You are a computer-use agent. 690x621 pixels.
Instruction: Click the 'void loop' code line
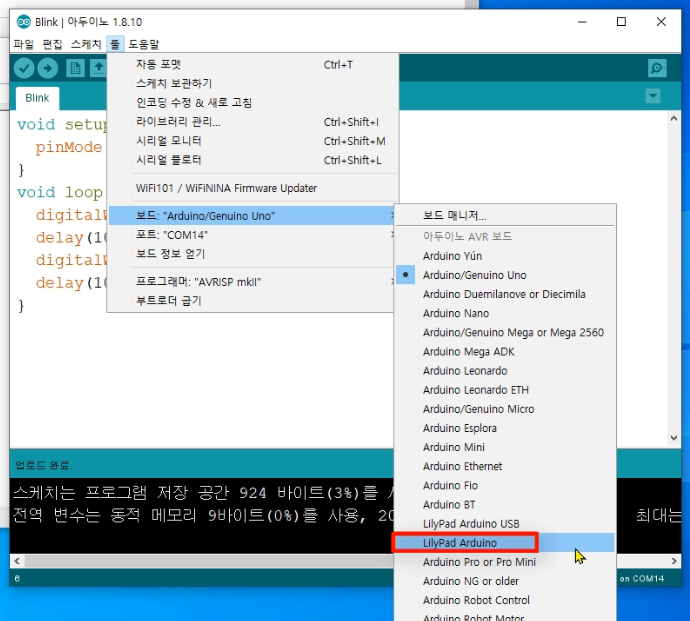coord(60,192)
